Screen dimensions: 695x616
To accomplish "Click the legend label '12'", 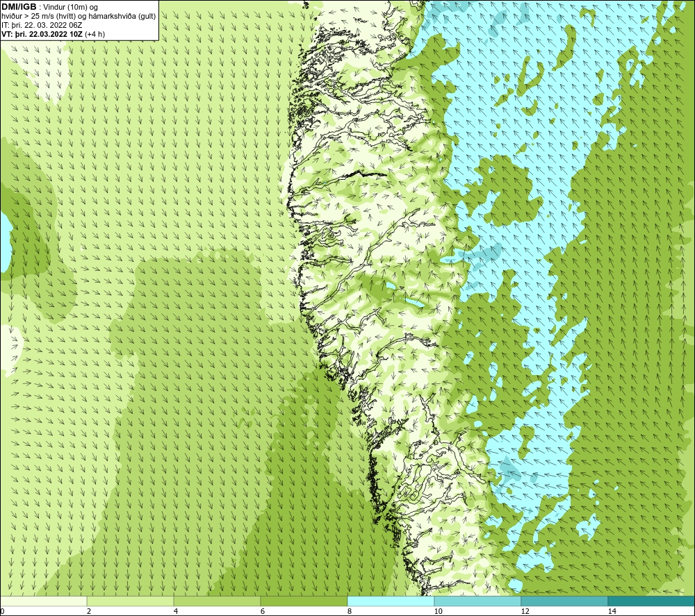I will [x=525, y=612].
